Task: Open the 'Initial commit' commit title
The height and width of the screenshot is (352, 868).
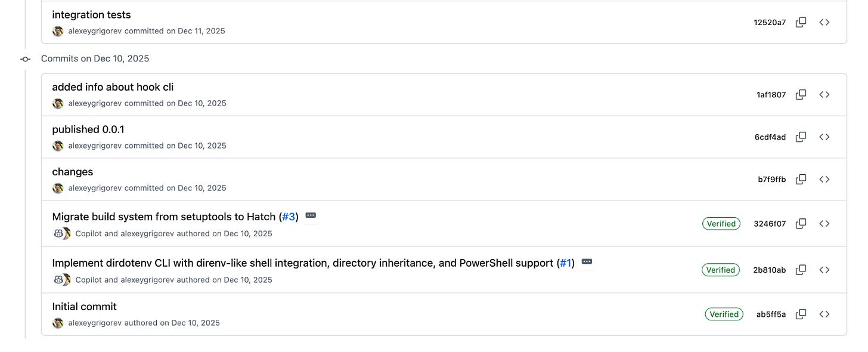Action: point(84,307)
